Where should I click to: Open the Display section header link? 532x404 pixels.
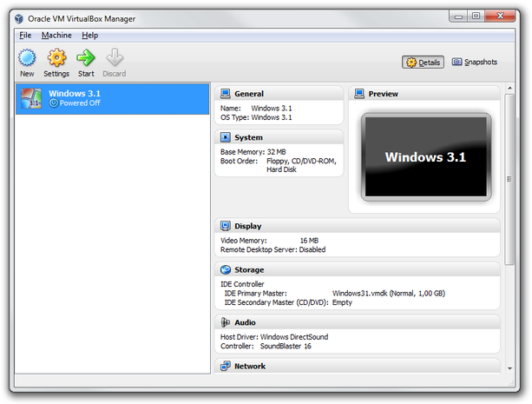click(x=247, y=226)
